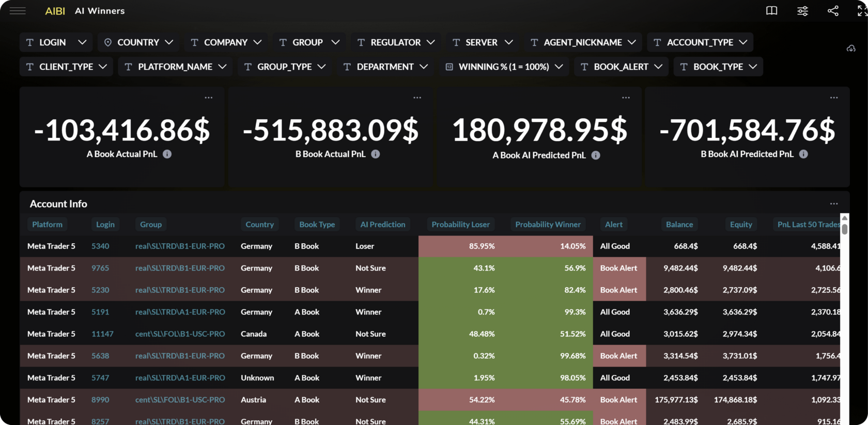Click the cloud download icon
This screenshot has width=868, height=425.
tap(851, 48)
